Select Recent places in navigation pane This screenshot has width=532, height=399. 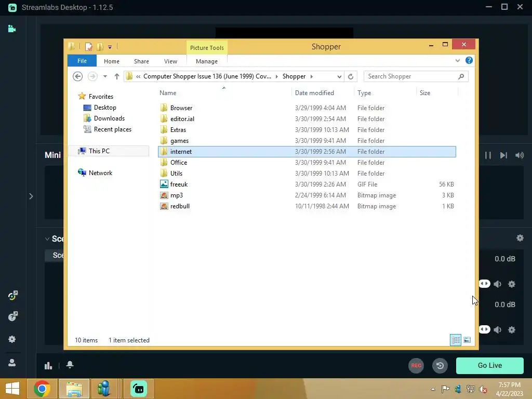coord(112,129)
